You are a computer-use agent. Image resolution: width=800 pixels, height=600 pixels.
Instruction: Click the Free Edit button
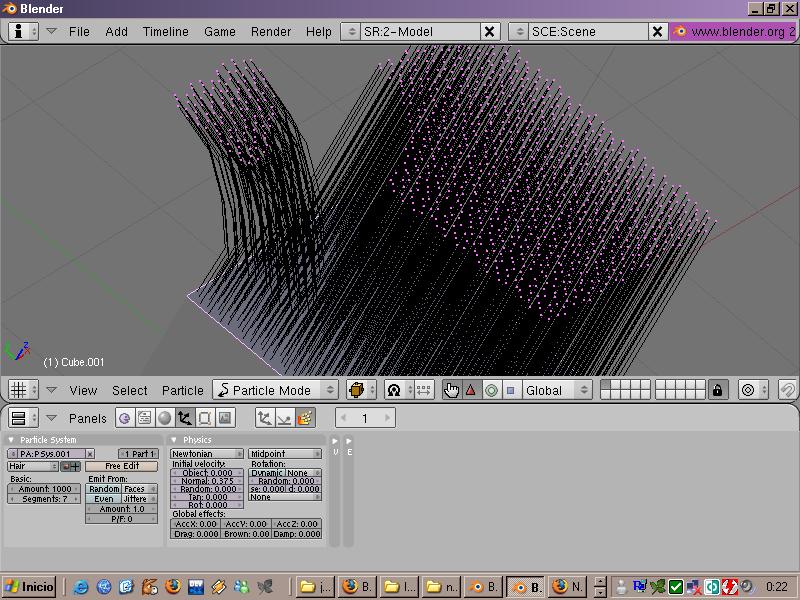pyautogui.click(x=121, y=466)
